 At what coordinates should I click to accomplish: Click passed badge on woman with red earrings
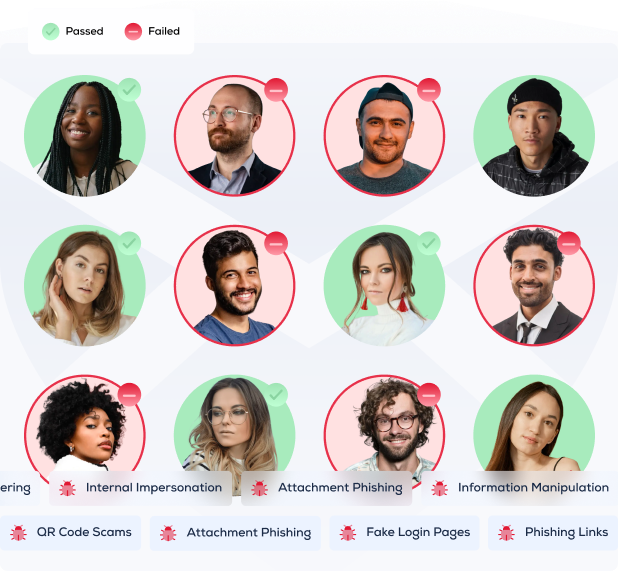coord(429,244)
